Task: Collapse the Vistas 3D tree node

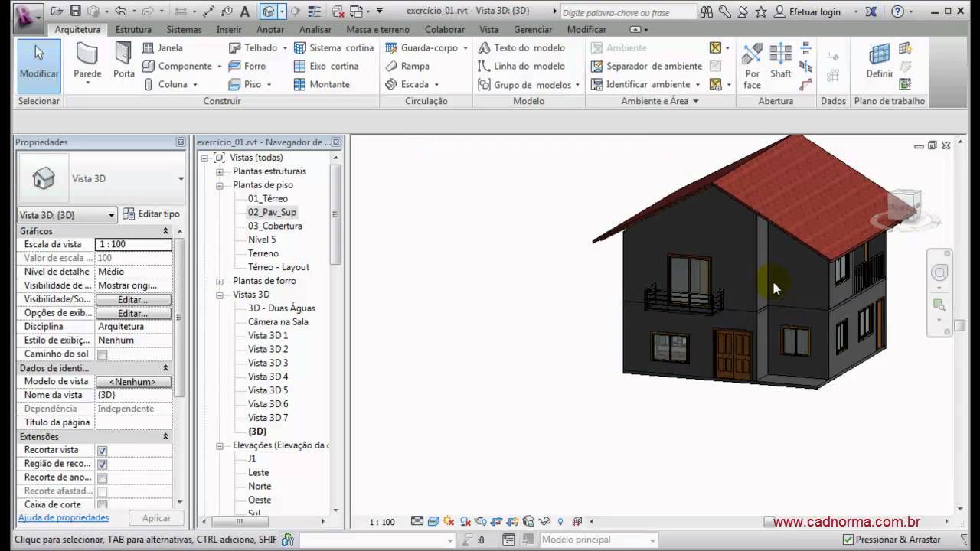Action: (220, 295)
